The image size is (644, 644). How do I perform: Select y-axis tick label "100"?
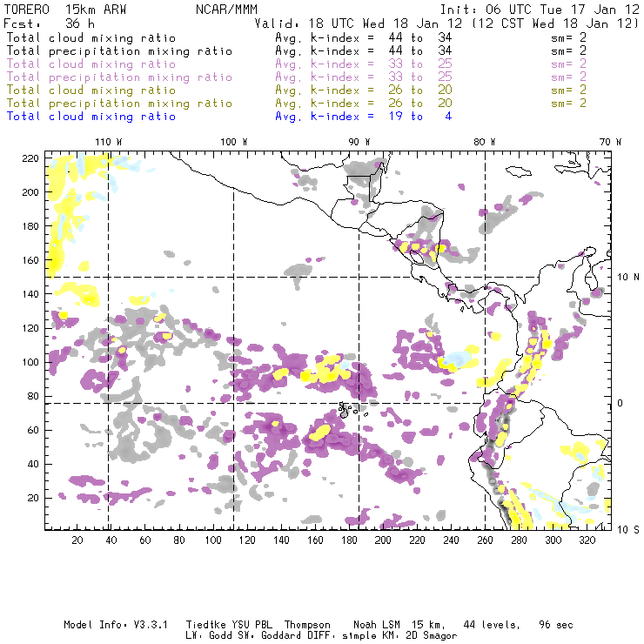[x=30, y=362]
